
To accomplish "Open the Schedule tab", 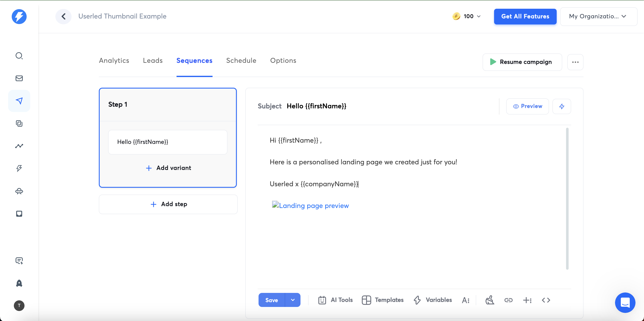I will pos(241,60).
